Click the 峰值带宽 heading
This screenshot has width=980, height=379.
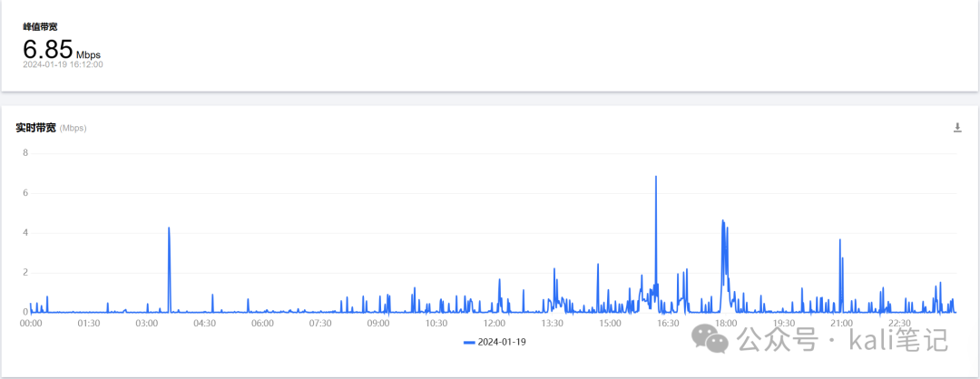tap(41, 27)
